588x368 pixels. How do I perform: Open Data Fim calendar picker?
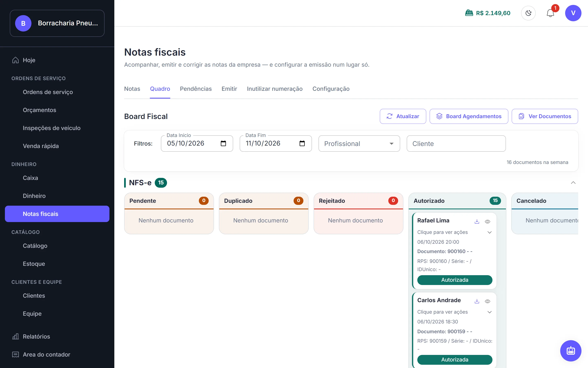point(302,143)
